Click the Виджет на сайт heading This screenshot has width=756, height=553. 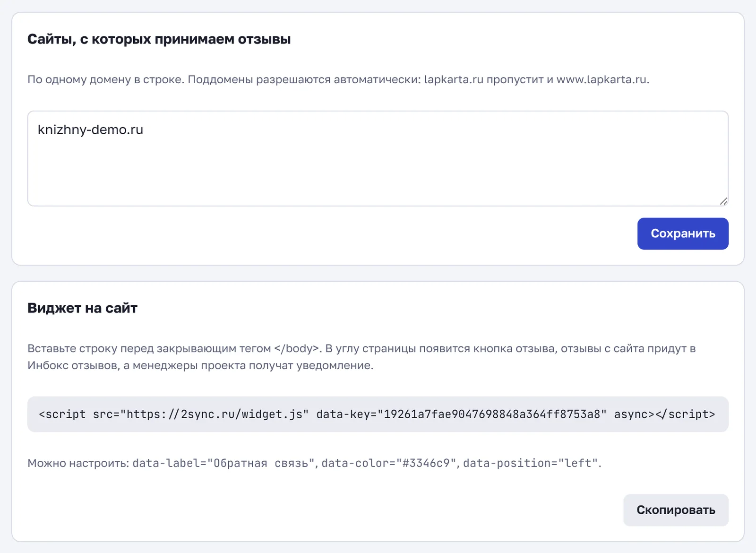(x=82, y=308)
